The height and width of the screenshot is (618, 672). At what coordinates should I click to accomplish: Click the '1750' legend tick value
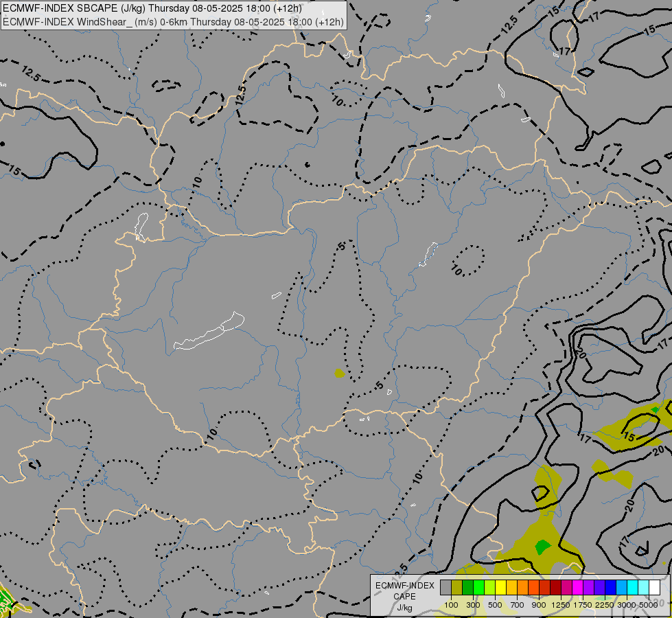point(583,605)
